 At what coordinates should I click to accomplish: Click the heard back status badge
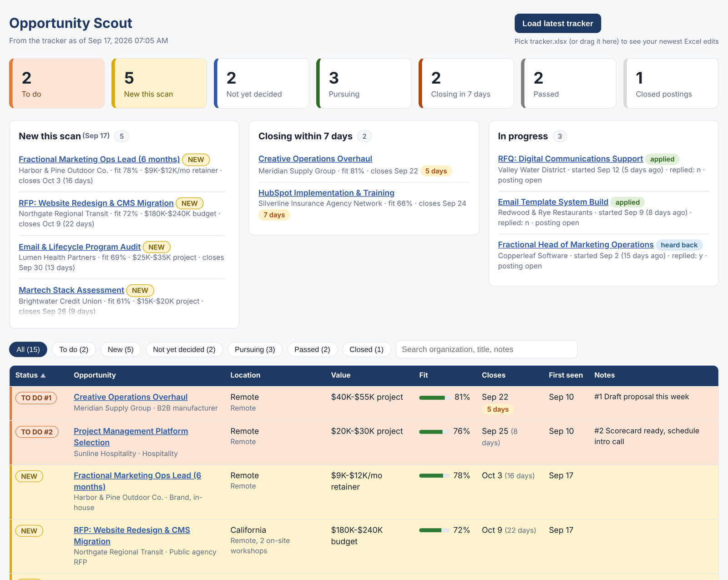[x=679, y=245]
